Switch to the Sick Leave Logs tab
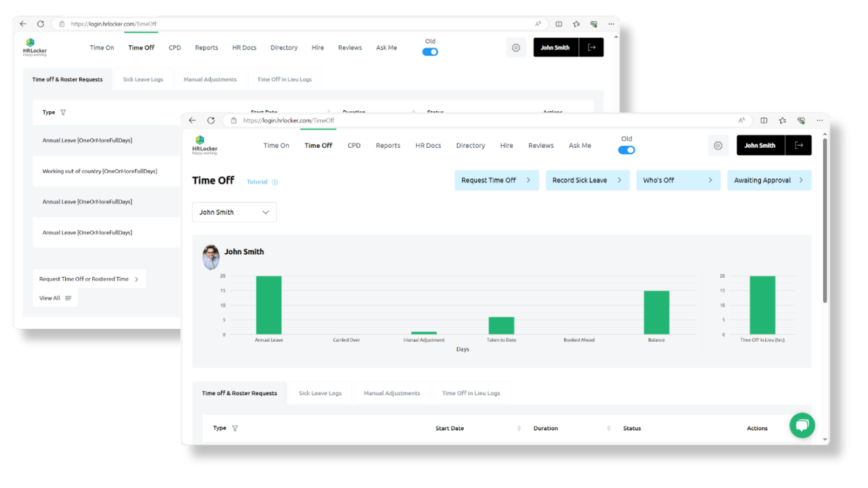 coord(320,392)
